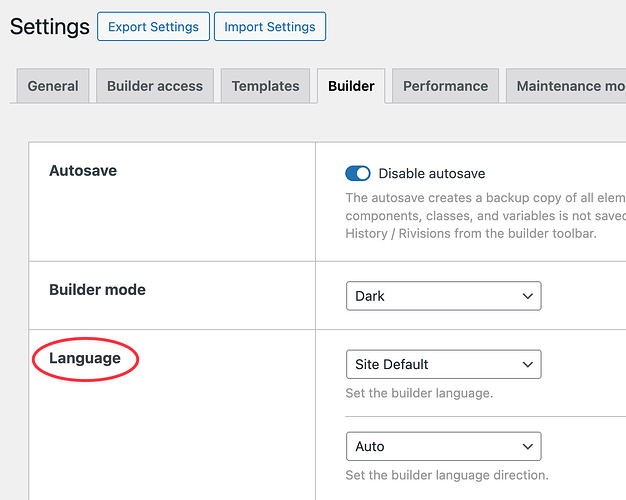Screen dimensions: 626x500
Task: Click the Settings page title
Action: pyautogui.click(x=49, y=27)
